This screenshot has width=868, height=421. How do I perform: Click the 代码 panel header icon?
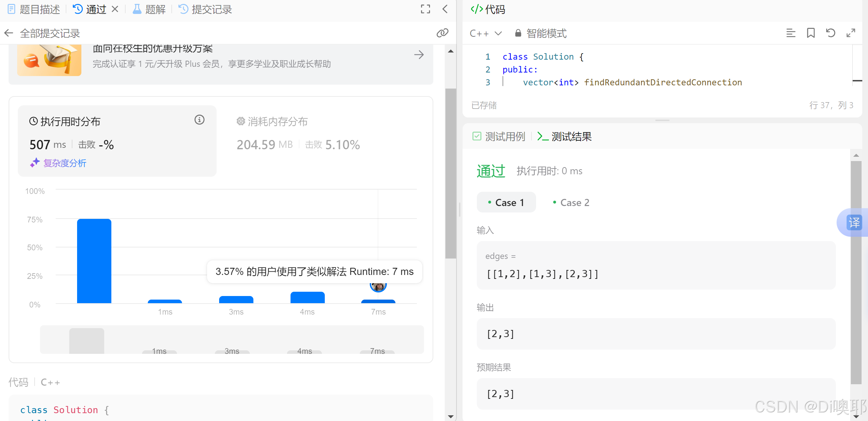476,9
